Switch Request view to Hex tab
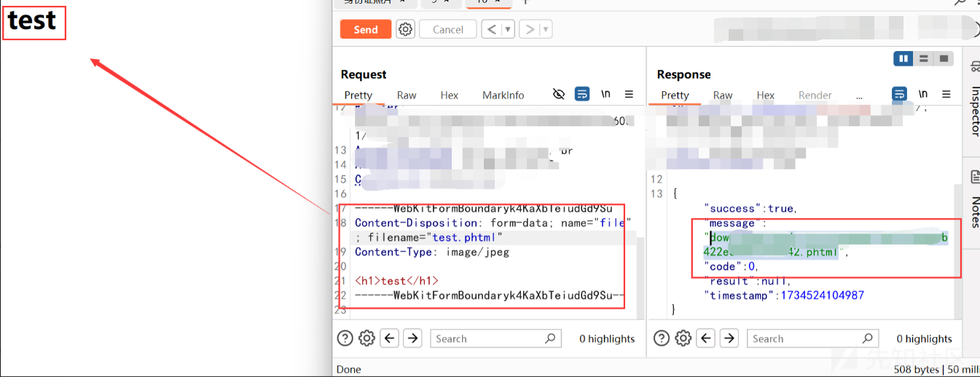The height and width of the screenshot is (377, 980). (450, 95)
